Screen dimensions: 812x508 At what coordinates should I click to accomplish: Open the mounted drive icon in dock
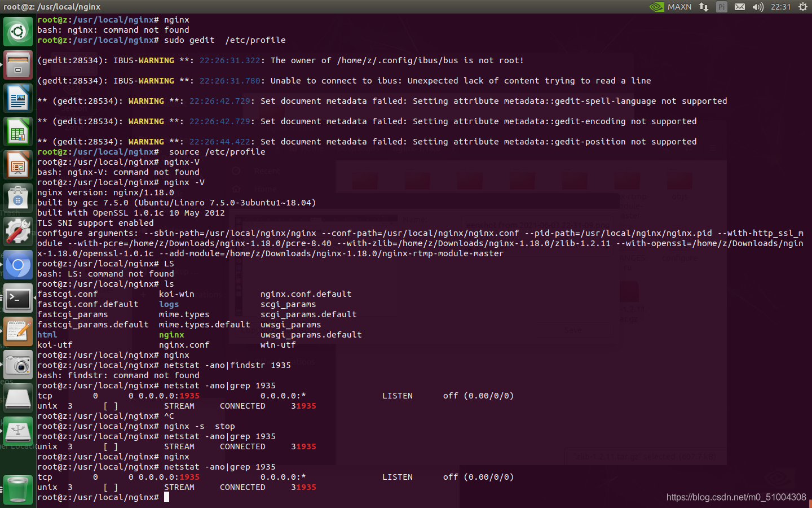[x=18, y=398]
